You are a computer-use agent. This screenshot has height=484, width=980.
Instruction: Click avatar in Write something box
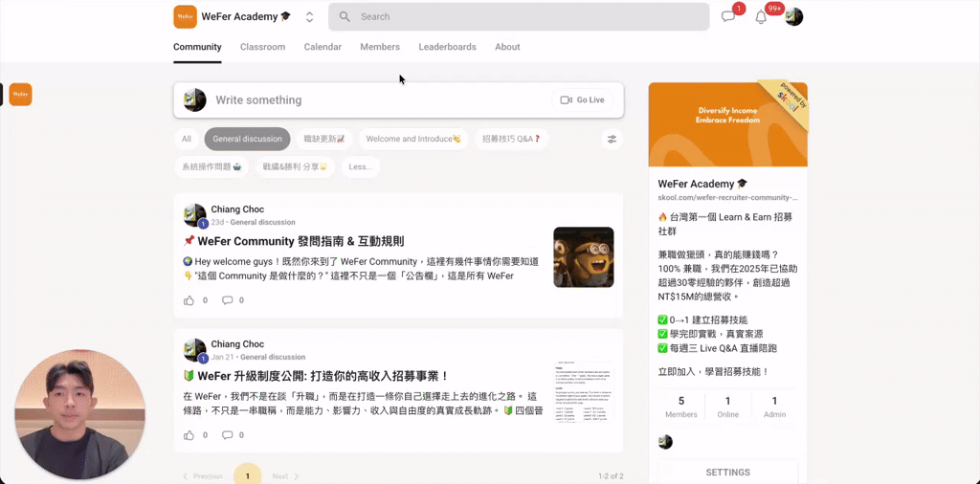click(x=195, y=99)
